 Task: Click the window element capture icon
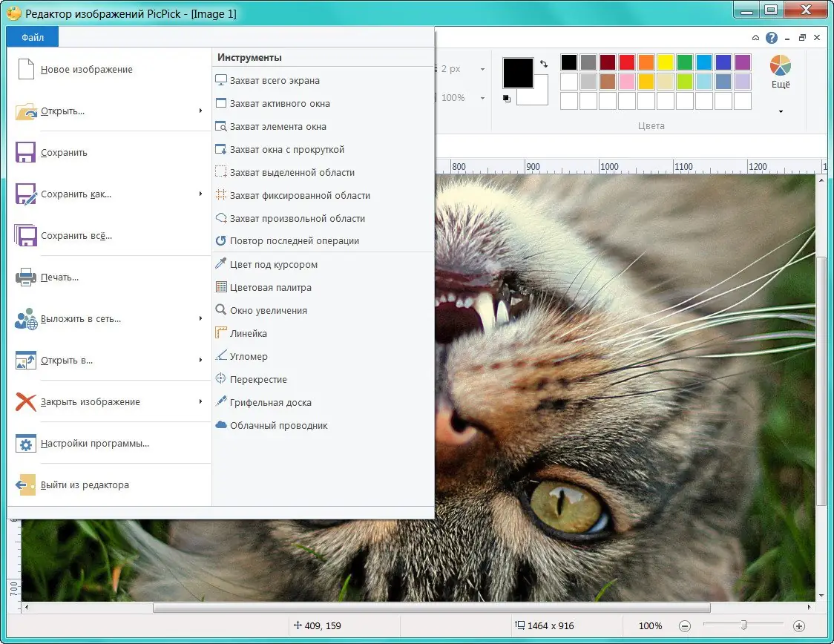pos(220,127)
